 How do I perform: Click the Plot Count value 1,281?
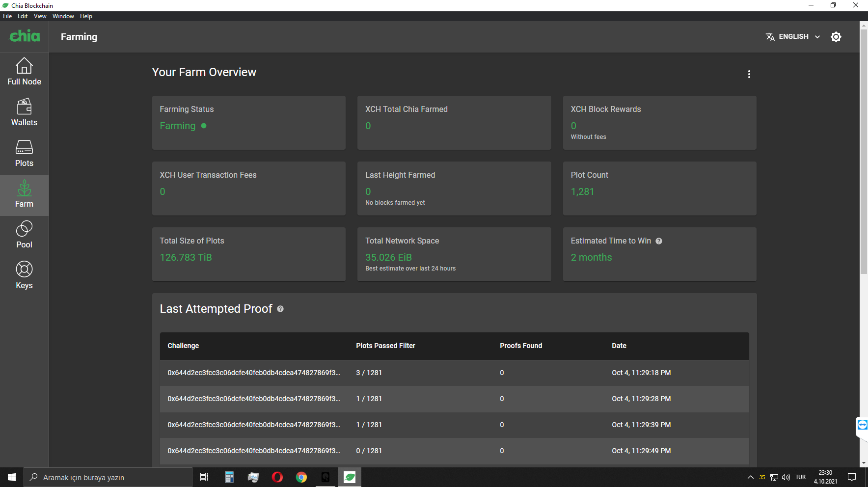582,191
